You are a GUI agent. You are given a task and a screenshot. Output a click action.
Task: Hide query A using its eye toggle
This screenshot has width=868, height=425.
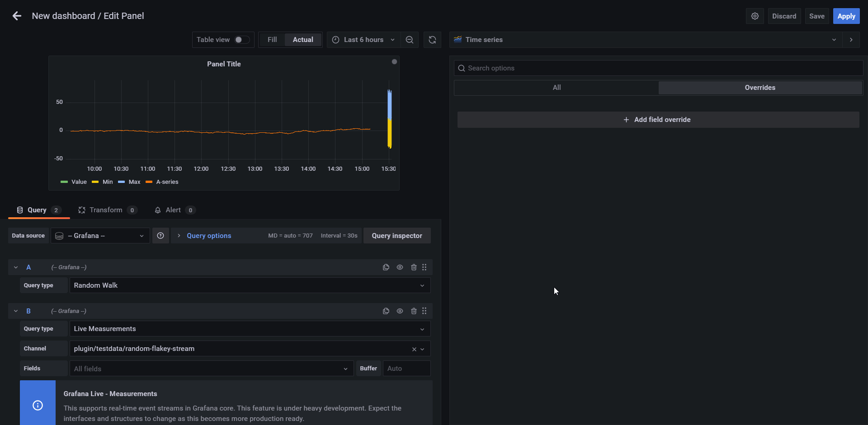(400, 267)
